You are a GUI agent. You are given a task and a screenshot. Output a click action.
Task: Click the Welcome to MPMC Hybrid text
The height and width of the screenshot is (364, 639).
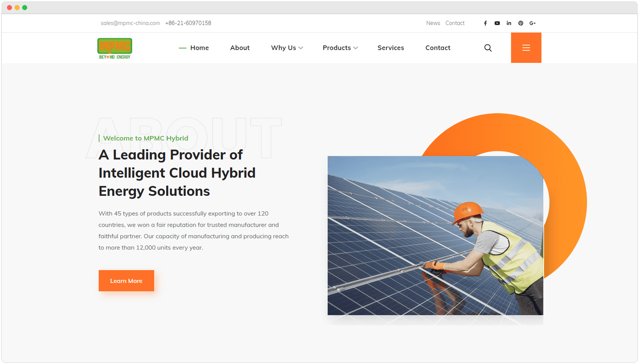(x=145, y=138)
